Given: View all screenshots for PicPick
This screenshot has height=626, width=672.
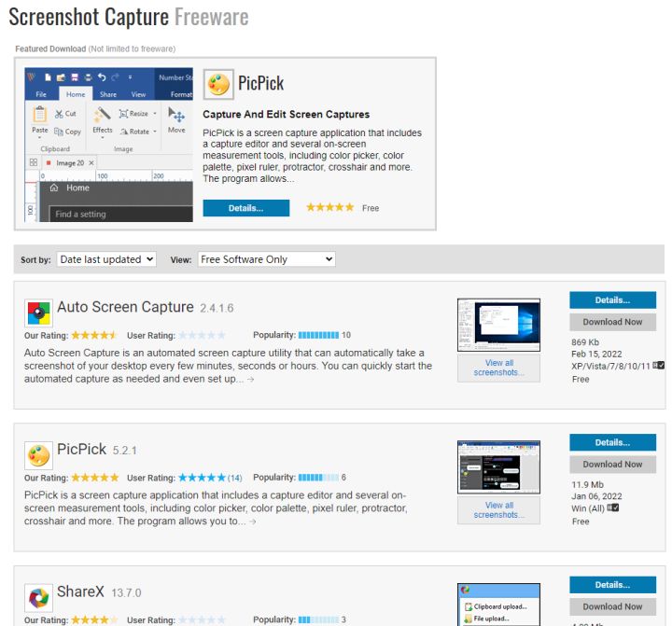Looking at the screenshot, I should pyautogui.click(x=498, y=510).
